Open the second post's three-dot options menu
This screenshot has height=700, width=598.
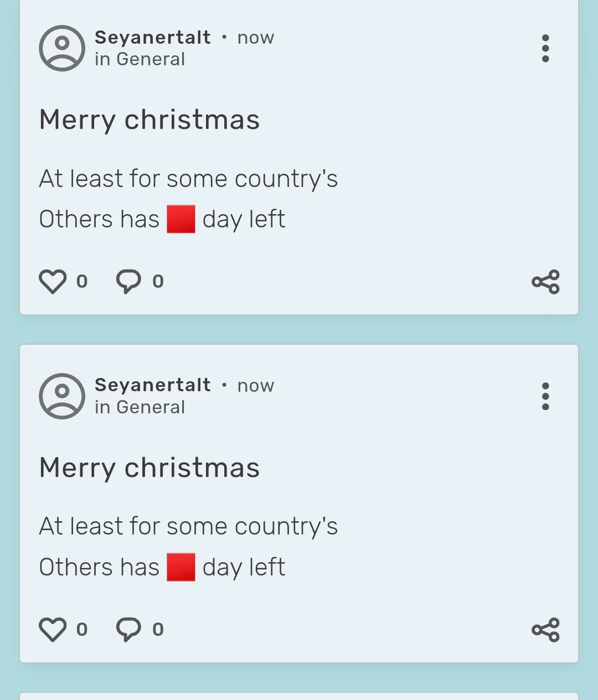(545, 396)
